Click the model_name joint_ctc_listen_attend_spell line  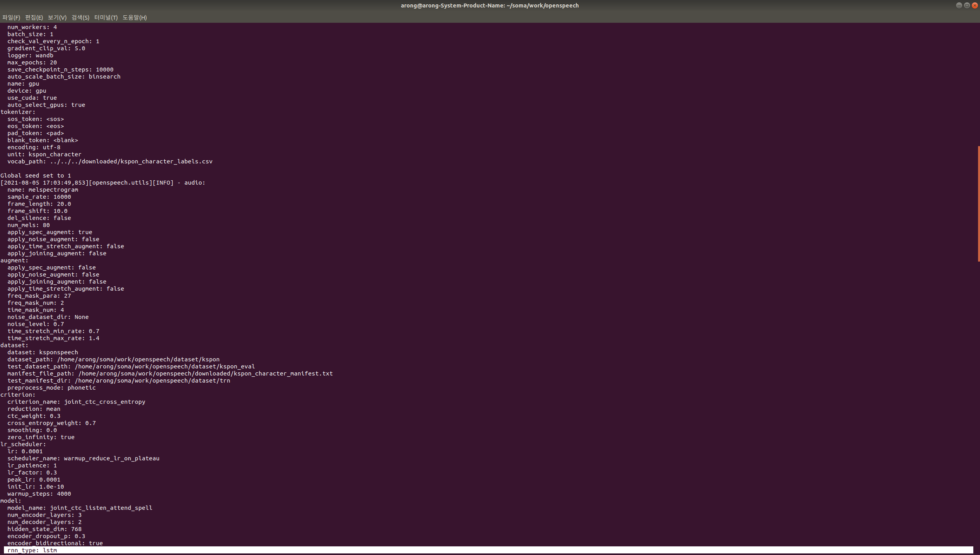pos(80,508)
